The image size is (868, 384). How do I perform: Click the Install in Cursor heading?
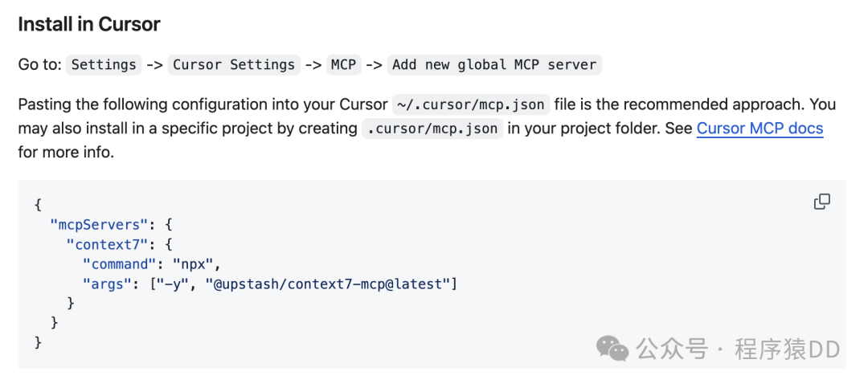[x=89, y=24]
